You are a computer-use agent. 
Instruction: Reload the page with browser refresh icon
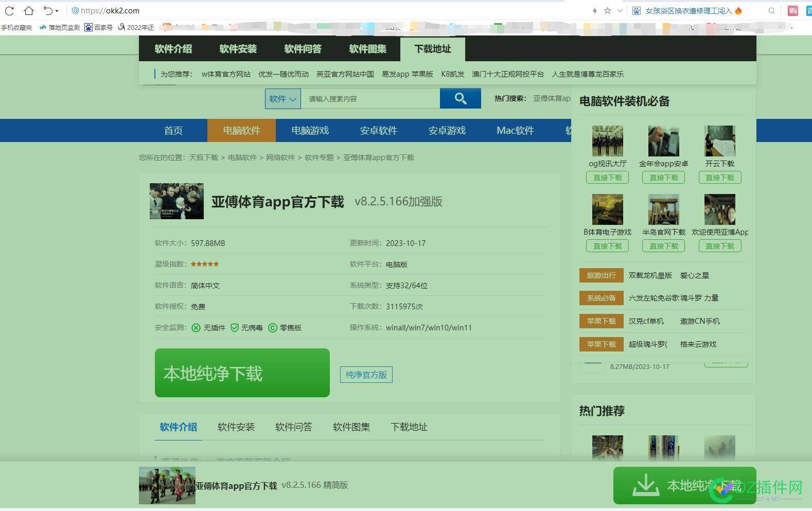9,10
